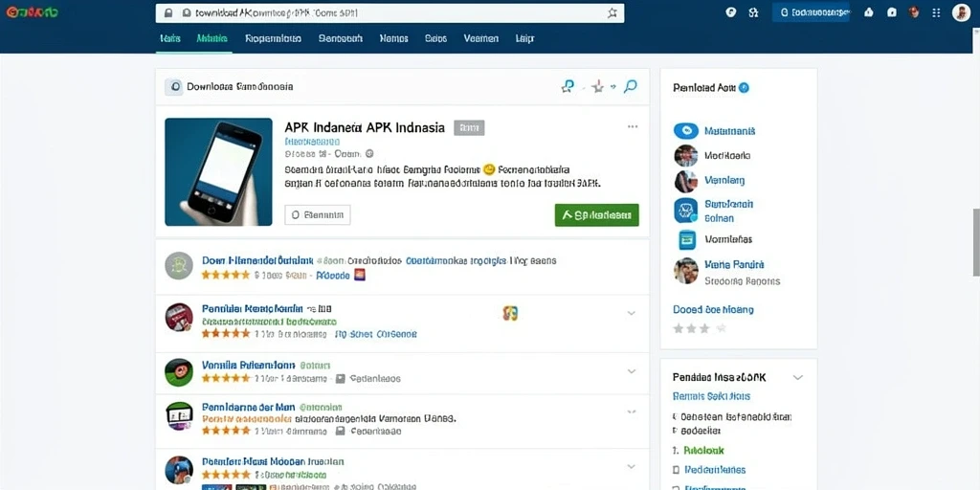Open the Veamen tab

tap(481, 38)
